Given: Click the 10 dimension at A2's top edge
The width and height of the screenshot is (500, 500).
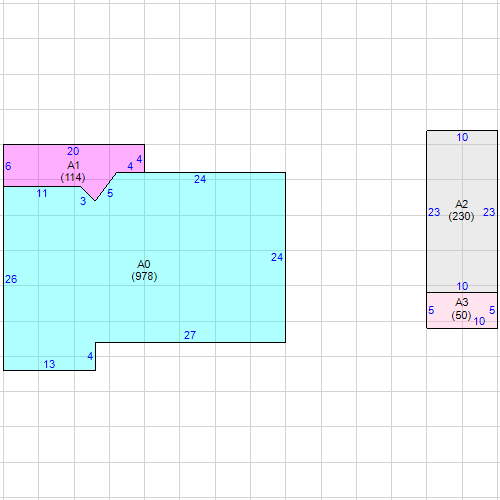Looking at the screenshot, I should click(462, 137).
